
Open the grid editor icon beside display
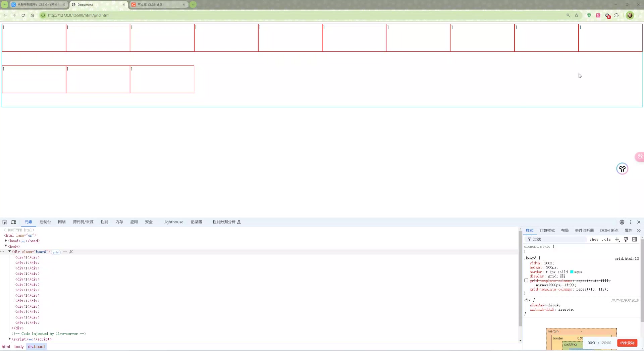click(562, 276)
